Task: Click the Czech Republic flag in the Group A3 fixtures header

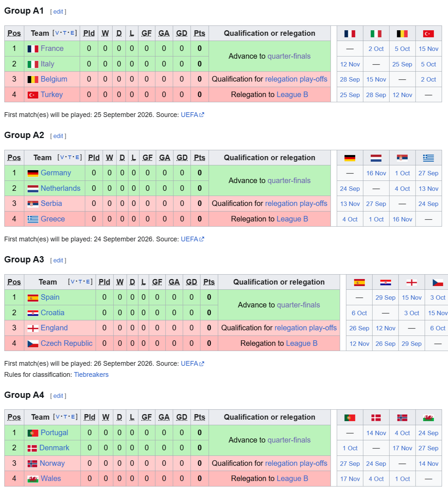Action: 438,282
